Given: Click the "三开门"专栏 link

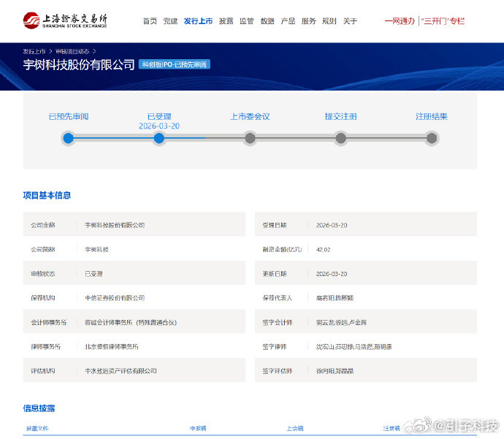Looking at the screenshot, I should tap(443, 21).
